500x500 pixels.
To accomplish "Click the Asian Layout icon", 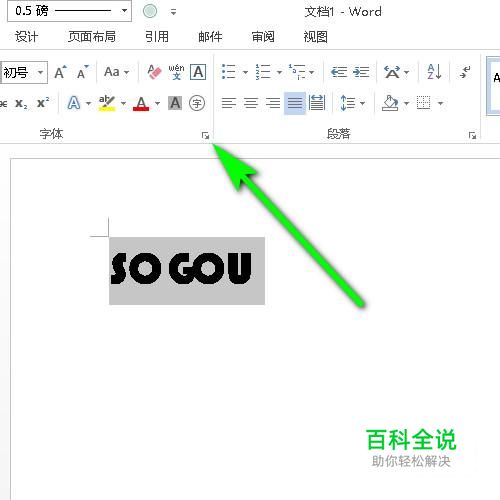I will [x=392, y=72].
